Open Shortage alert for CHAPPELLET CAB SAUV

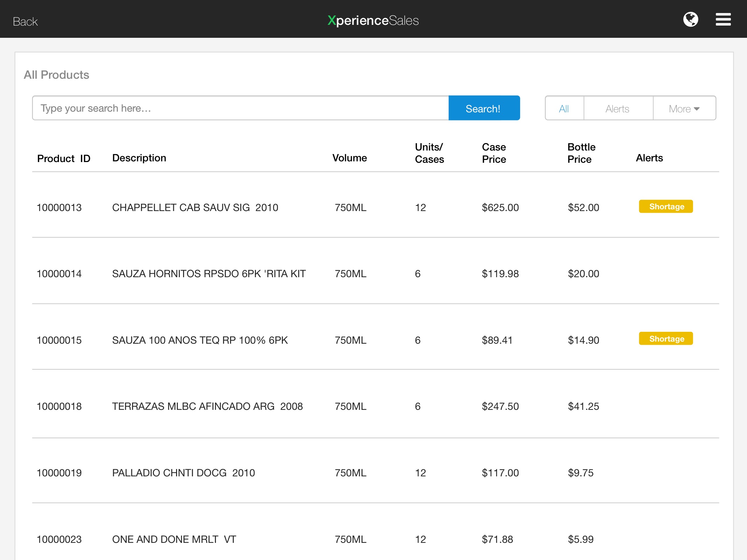pyautogui.click(x=666, y=206)
